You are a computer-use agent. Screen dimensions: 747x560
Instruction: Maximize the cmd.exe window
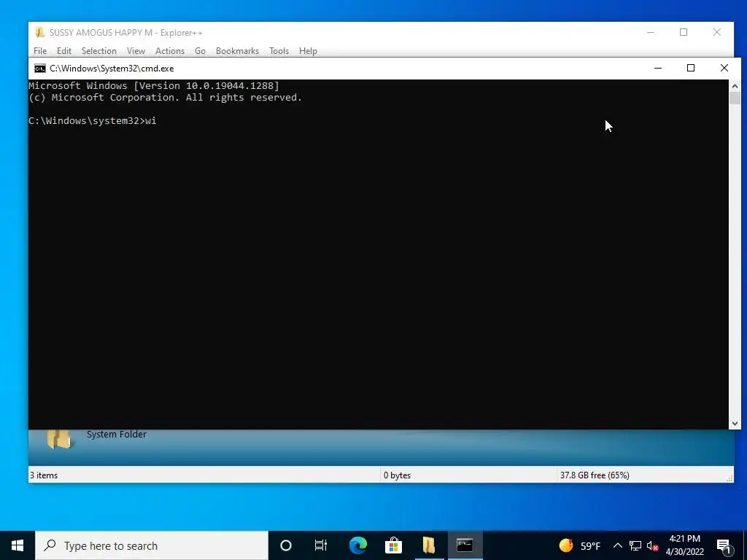(x=691, y=68)
